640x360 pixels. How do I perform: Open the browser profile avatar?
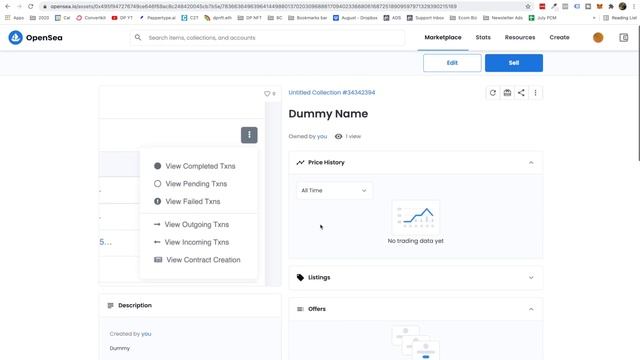[622, 6]
